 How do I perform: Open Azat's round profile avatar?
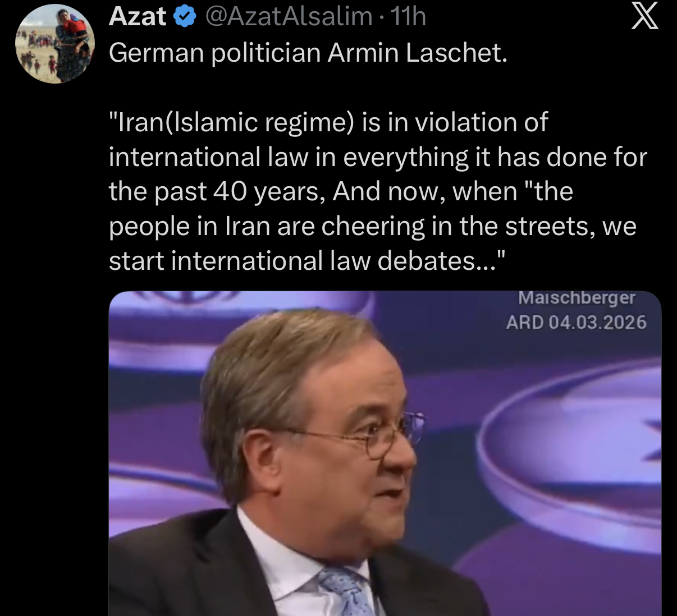point(54,44)
